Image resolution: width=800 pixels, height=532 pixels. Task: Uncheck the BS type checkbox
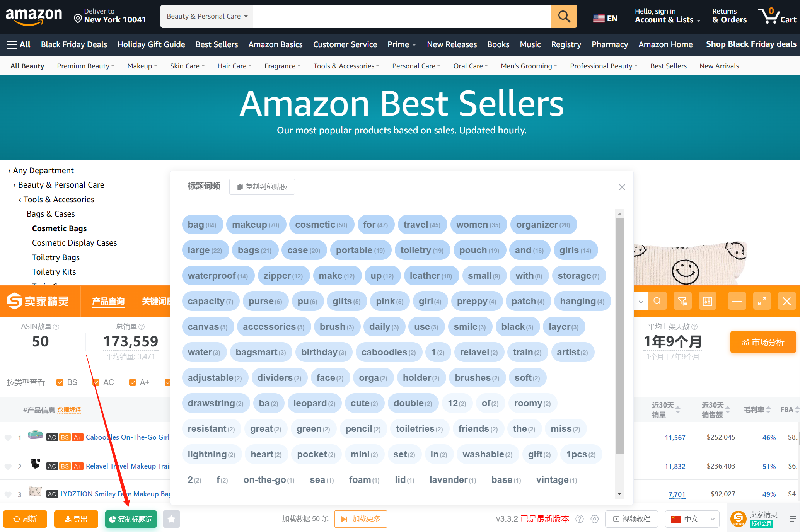pos(60,382)
